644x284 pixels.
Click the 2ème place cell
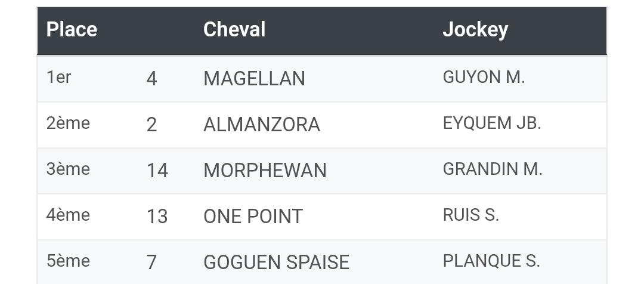tap(68, 123)
